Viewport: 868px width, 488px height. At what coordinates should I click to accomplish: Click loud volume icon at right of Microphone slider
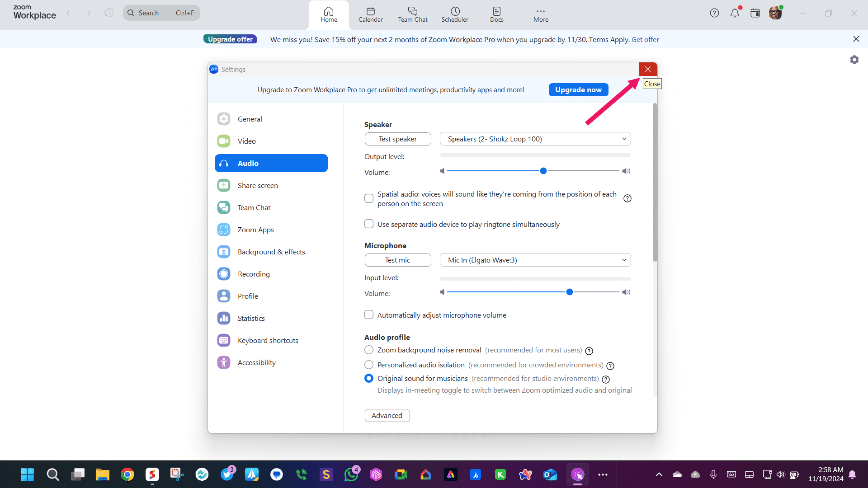tap(626, 292)
